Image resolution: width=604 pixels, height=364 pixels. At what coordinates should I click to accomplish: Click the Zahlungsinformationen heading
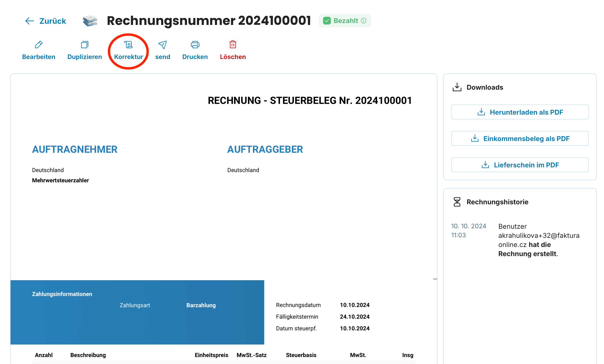tap(62, 294)
